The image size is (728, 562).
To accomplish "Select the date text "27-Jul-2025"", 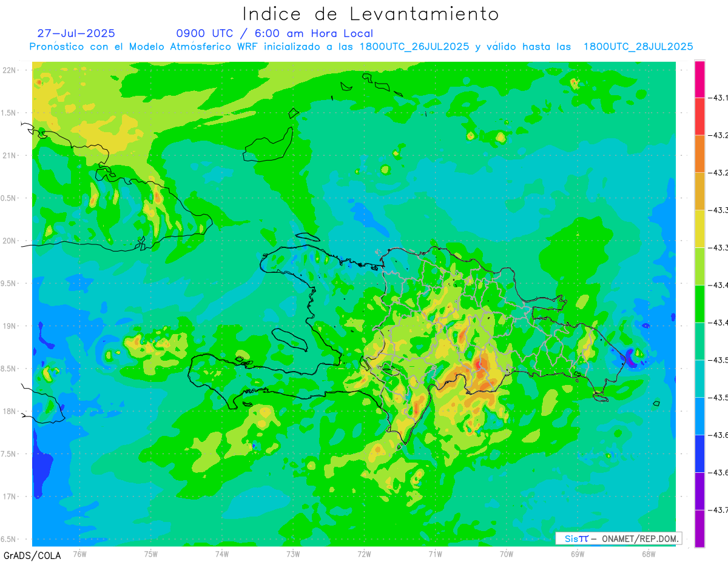I will [x=76, y=33].
